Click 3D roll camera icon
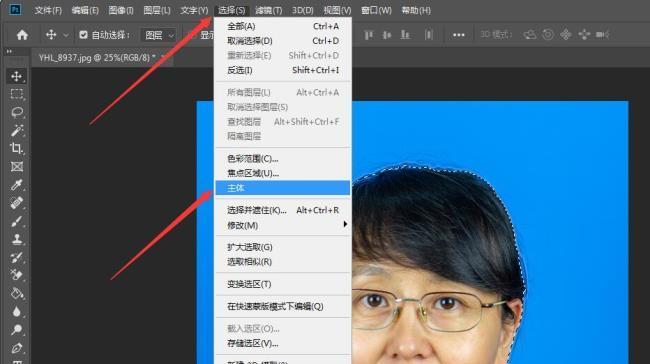Screen dimensions: 650x364 (548, 35)
